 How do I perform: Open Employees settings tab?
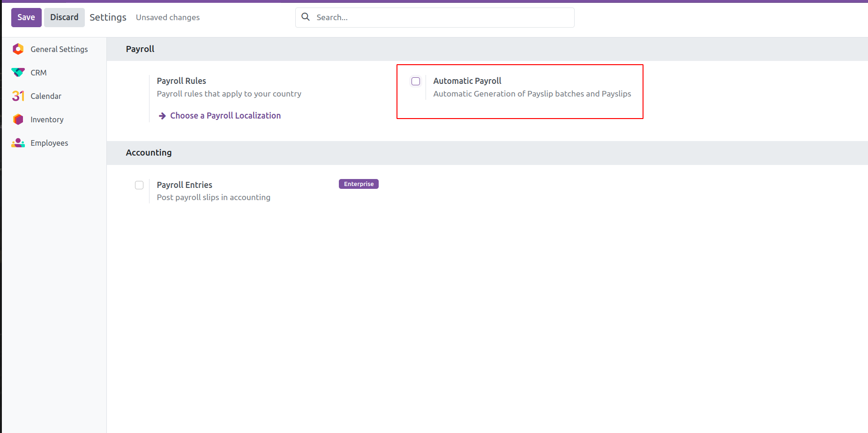[x=49, y=143]
